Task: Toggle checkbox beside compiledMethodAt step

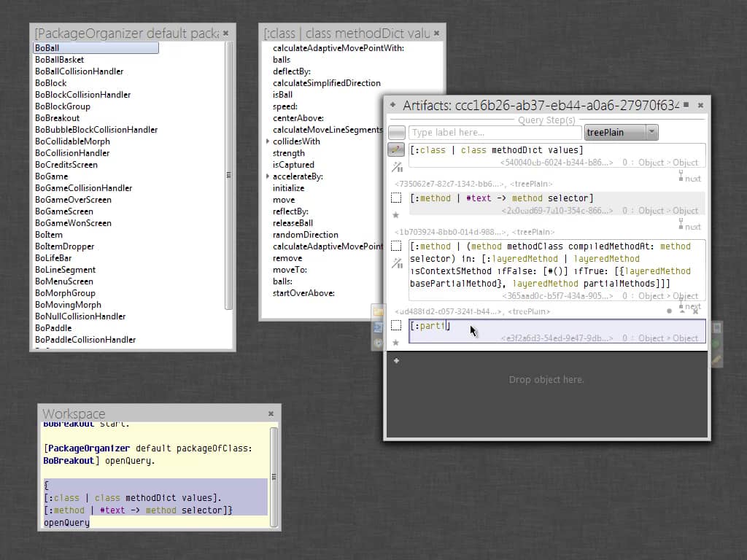Action: click(x=396, y=246)
